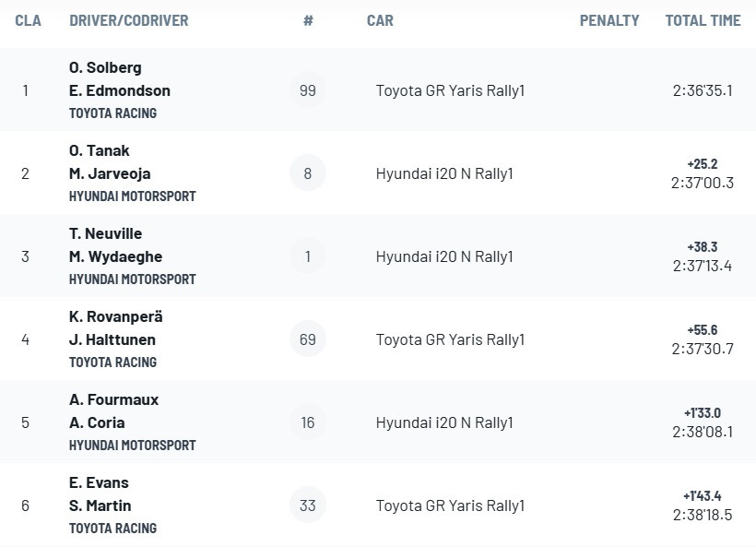Click Fourmaux's Hyundai i20 N Rally1 car
756x547 pixels.
point(444,422)
